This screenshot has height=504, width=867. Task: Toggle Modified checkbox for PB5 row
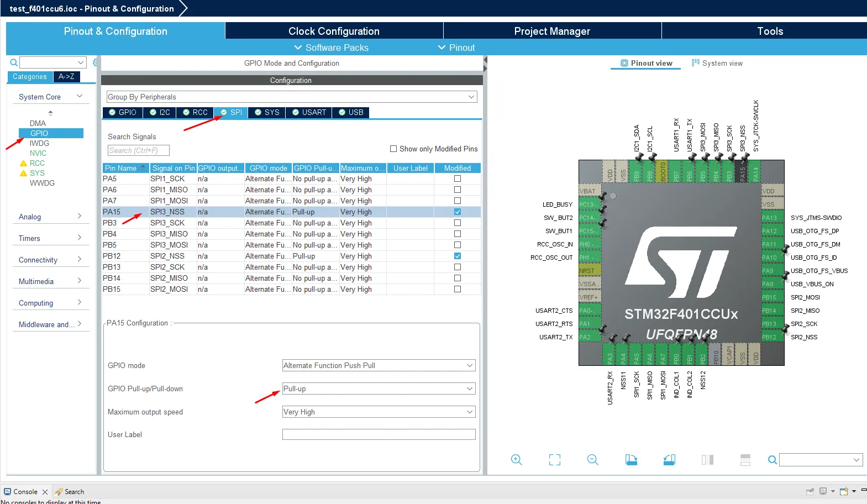tap(458, 245)
